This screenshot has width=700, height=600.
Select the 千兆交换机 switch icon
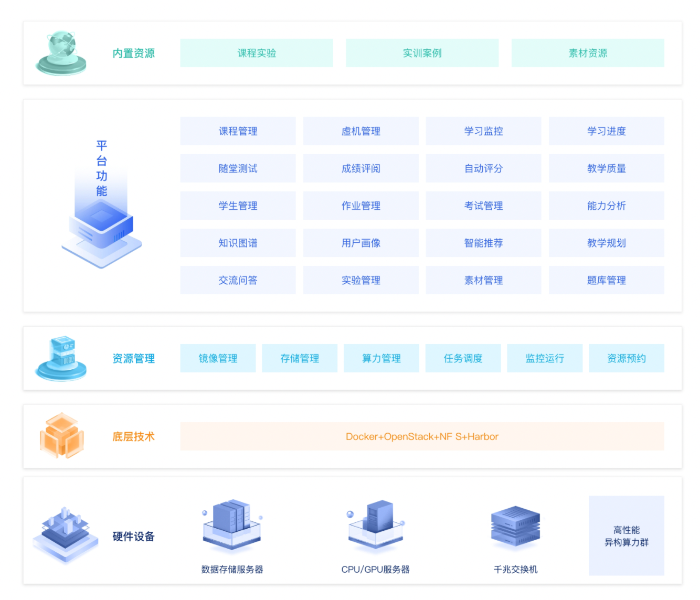pyautogui.click(x=515, y=527)
